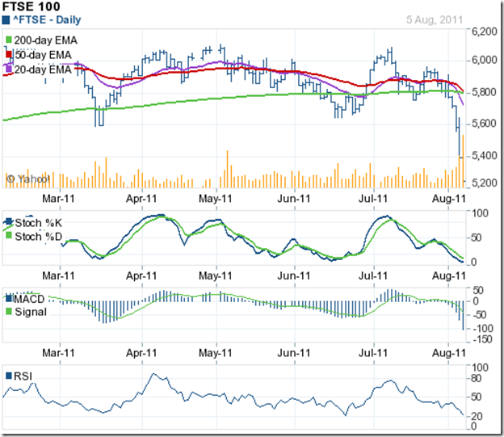Click the green Signal legend marker
This screenshot has height=437, width=504.
click(8, 311)
